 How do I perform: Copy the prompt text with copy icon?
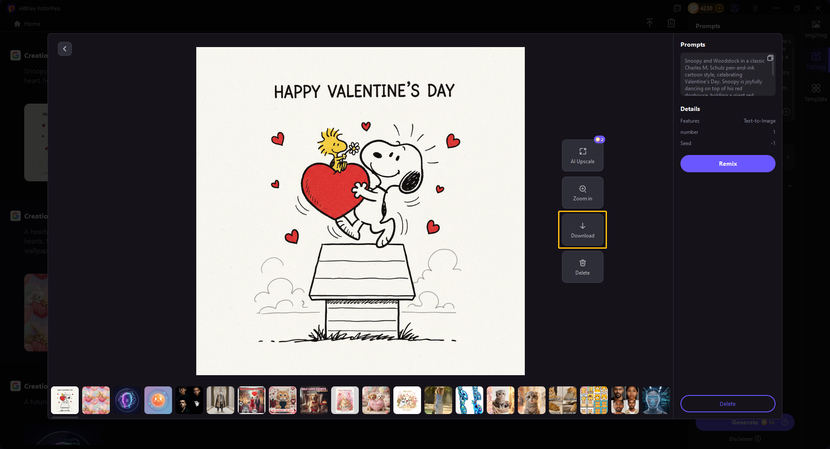point(770,58)
